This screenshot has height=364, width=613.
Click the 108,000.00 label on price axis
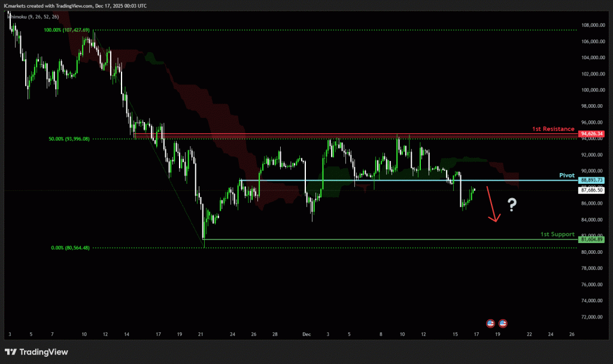pyautogui.click(x=592, y=25)
